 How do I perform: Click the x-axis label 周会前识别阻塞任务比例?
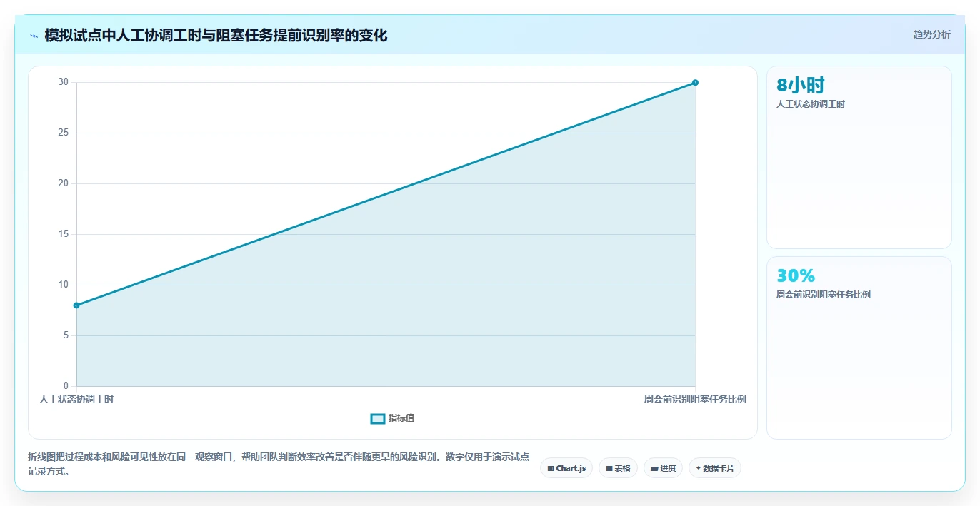click(695, 400)
